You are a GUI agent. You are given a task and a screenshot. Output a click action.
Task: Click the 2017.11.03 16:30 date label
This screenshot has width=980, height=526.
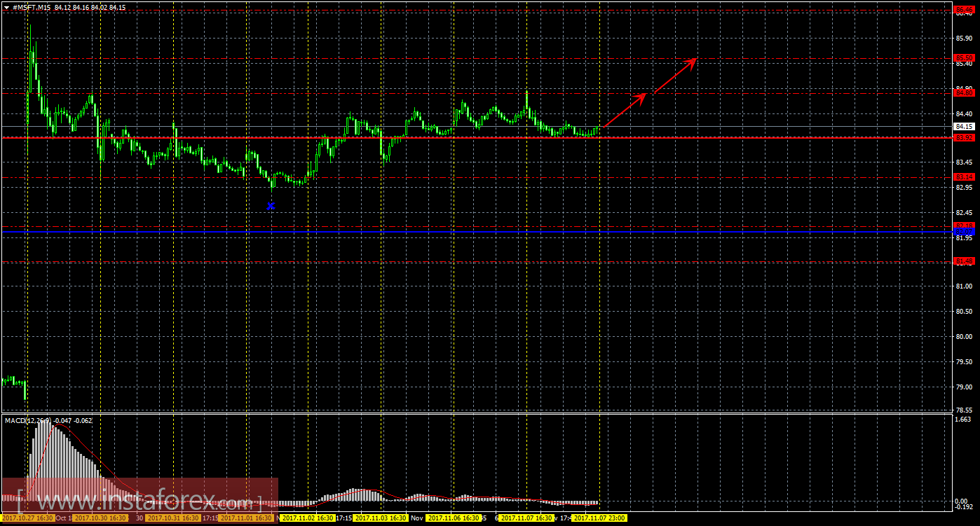(x=380, y=518)
